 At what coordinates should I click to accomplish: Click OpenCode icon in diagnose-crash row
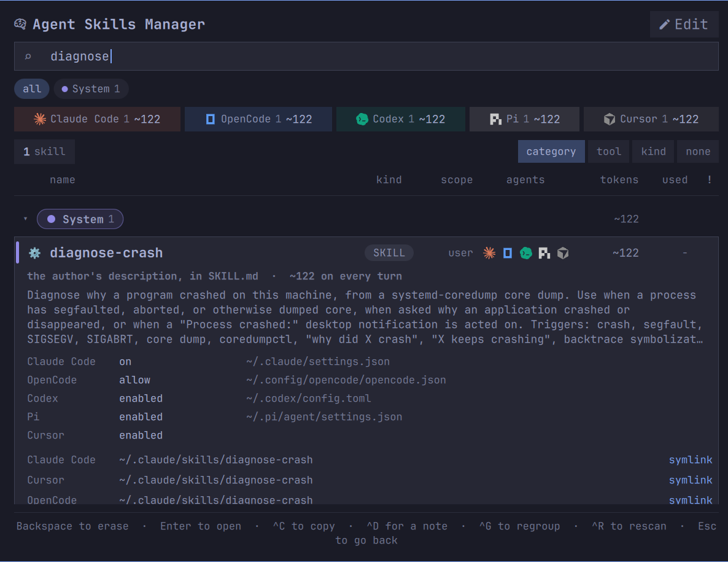click(x=508, y=253)
